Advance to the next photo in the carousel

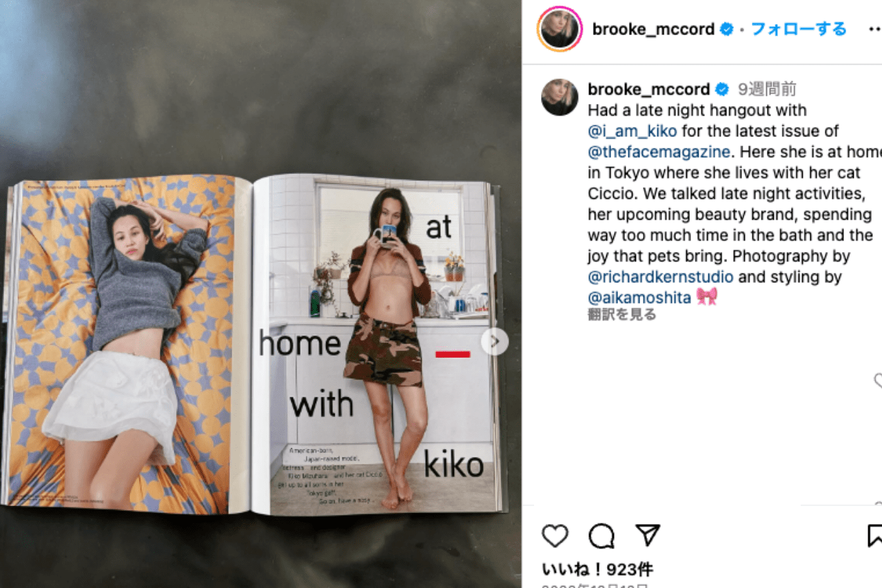click(x=495, y=342)
